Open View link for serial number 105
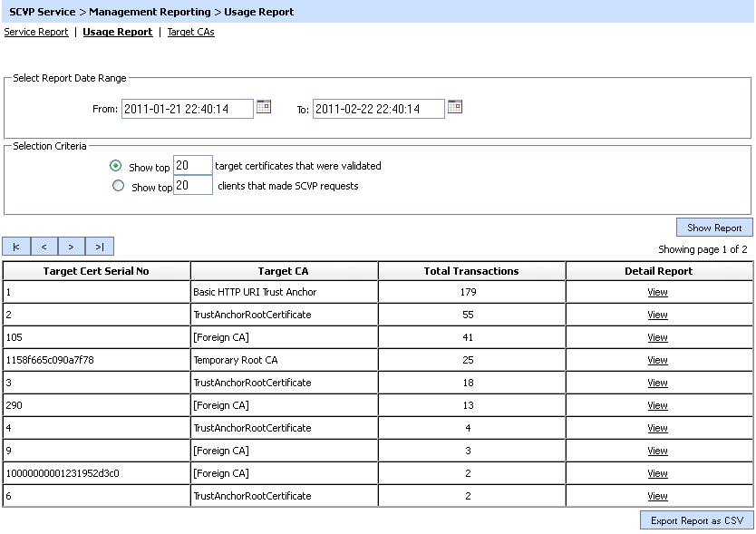The image size is (756, 534). (657, 337)
